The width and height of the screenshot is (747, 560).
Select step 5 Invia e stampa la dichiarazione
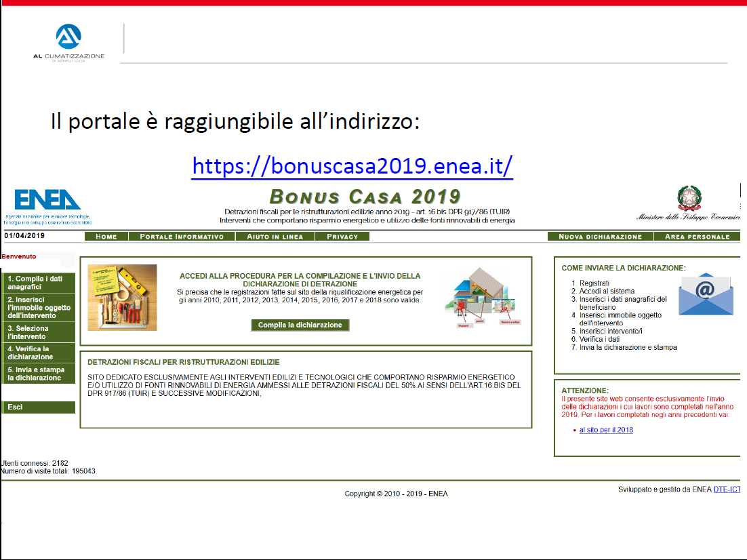(x=39, y=374)
